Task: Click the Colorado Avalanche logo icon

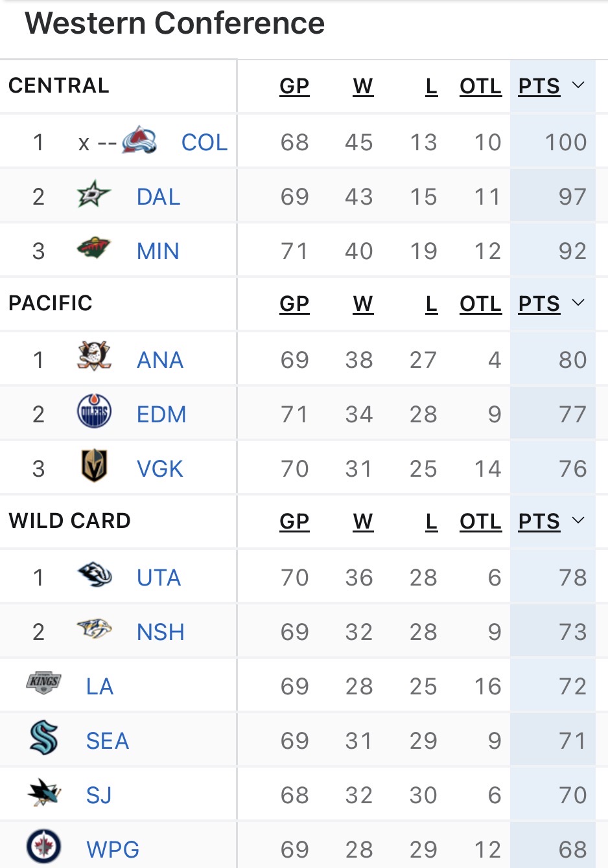Action: pyautogui.click(x=139, y=141)
